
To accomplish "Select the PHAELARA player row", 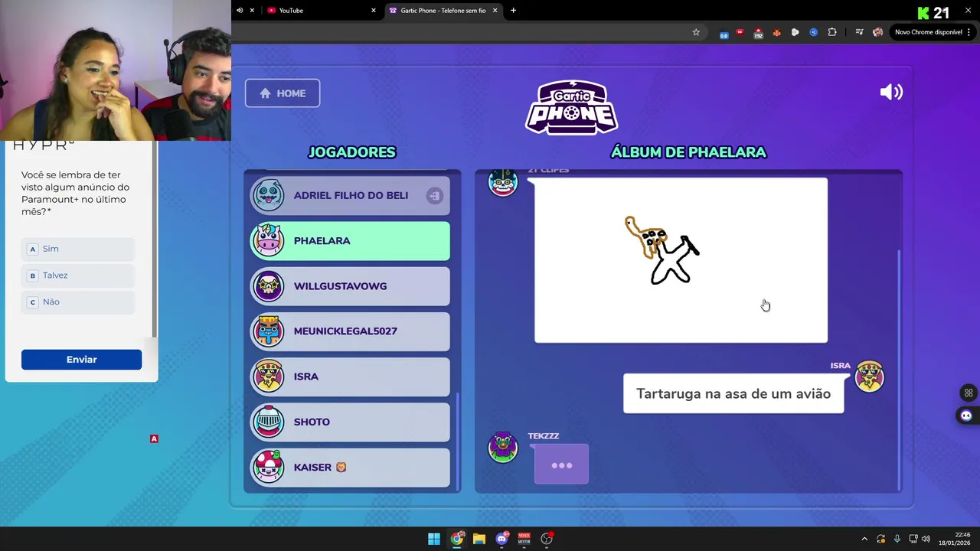I will point(350,240).
